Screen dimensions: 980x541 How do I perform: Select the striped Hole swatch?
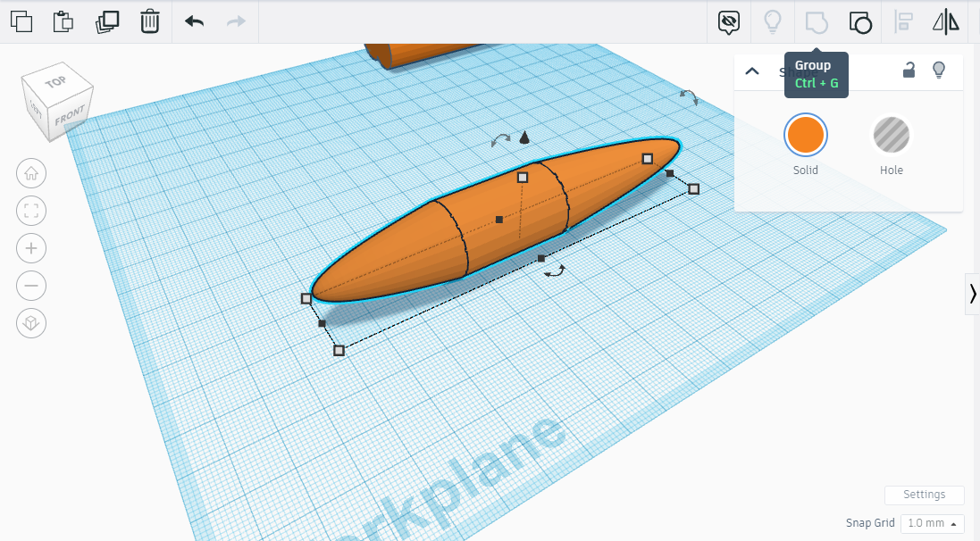click(x=892, y=135)
